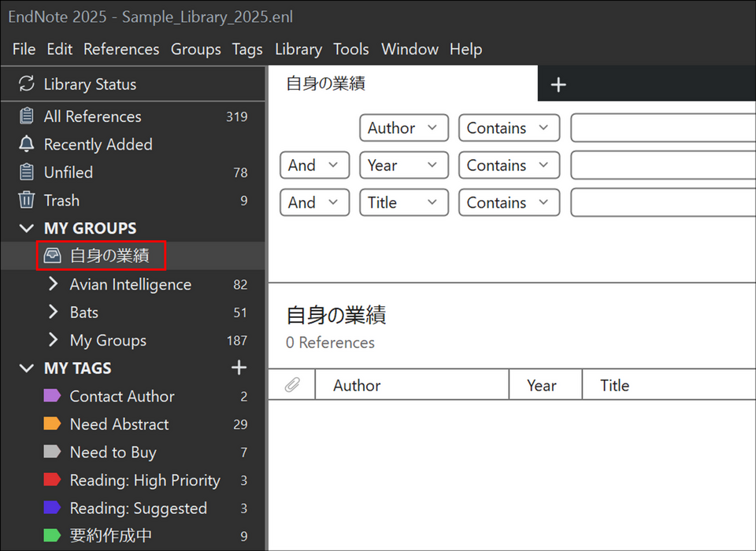Click the 0 References count text

click(x=330, y=342)
